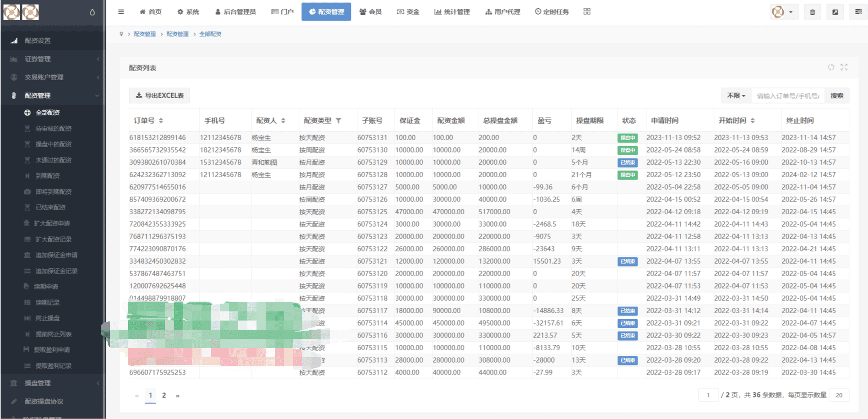Sort table by 订单号 column arrows
Screen dimensions: 868x419
click(161, 120)
